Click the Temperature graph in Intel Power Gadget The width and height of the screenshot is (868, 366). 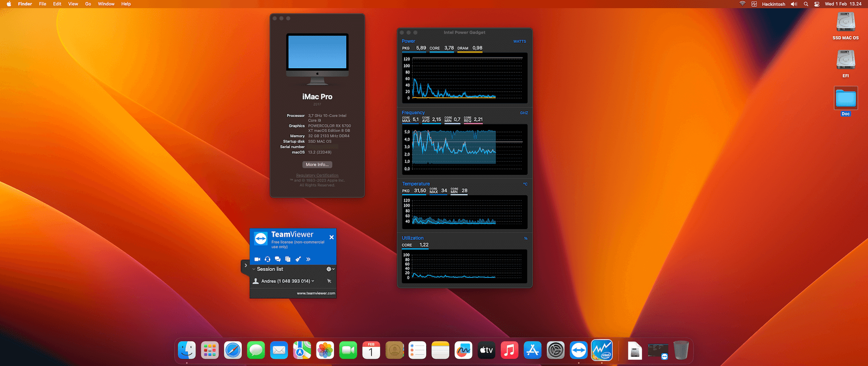(465, 212)
